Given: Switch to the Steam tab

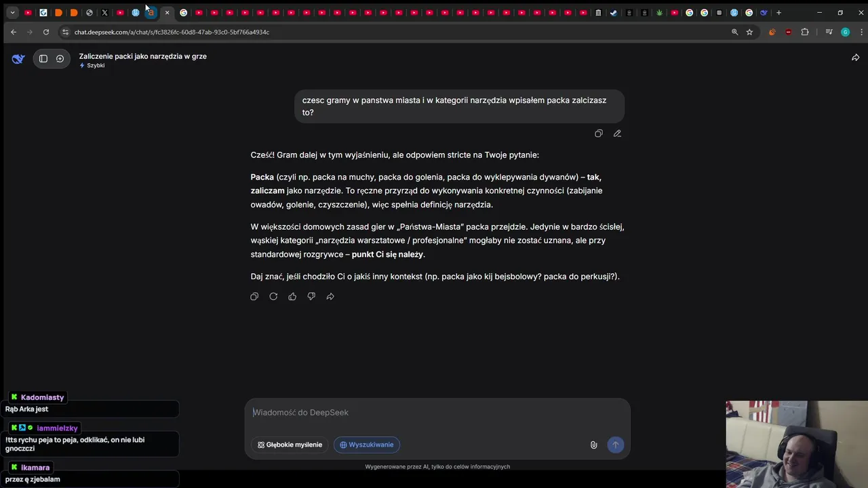Looking at the screenshot, I should [614, 12].
